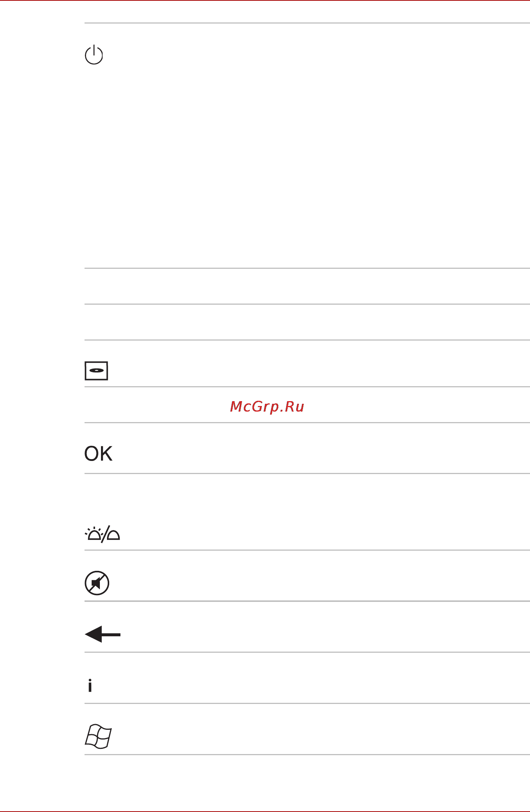
Task: Click the disc shape inside the drive icon
Action: point(96,370)
